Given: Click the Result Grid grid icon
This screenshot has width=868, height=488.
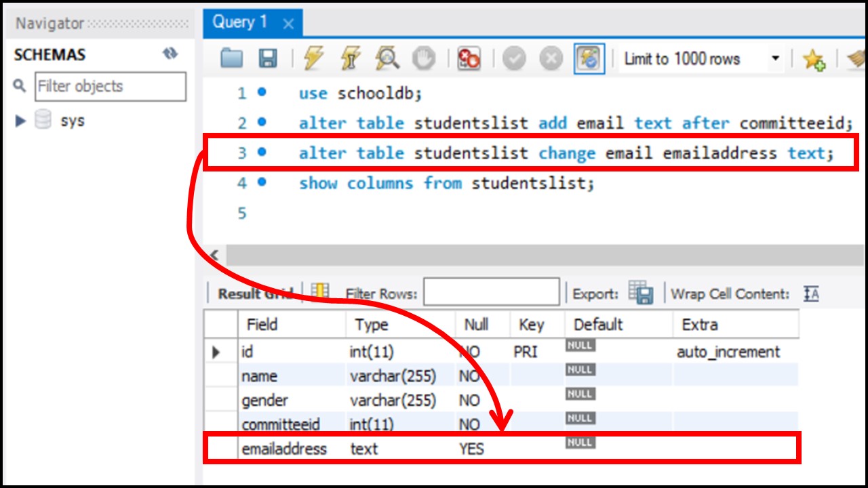Looking at the screenshot, I should (319, 292).
